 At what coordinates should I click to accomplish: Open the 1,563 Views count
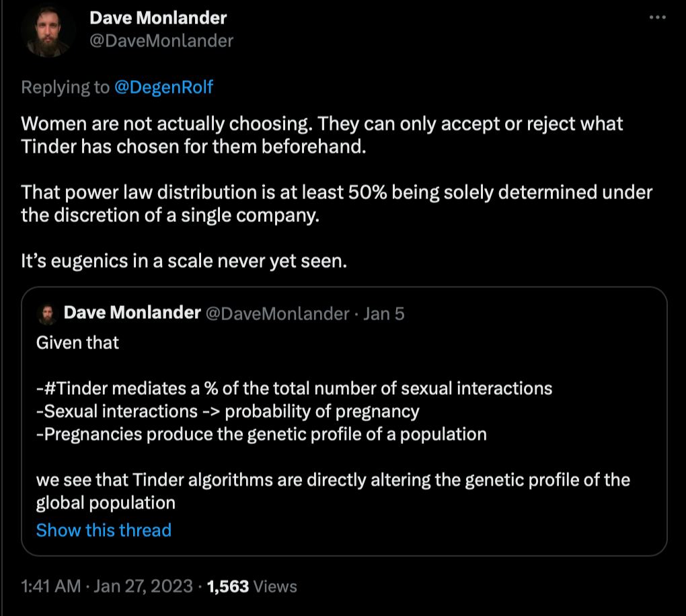tap(252, 586)
